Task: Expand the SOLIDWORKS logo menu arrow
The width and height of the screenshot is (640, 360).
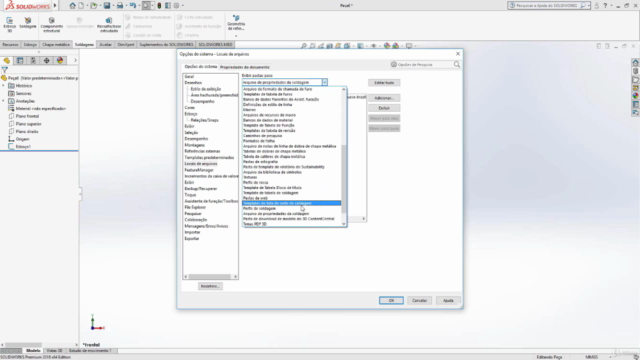Action: click(x=55, y=6)
